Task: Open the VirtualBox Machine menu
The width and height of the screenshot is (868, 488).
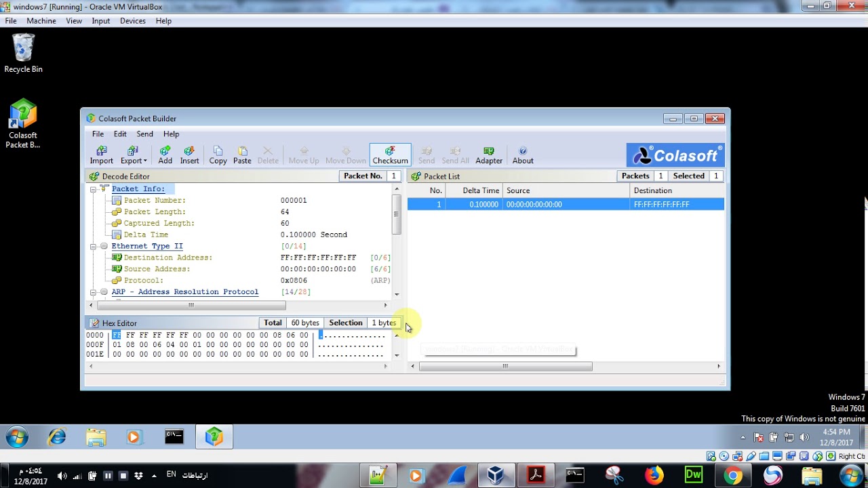Action: coord(41,21)
